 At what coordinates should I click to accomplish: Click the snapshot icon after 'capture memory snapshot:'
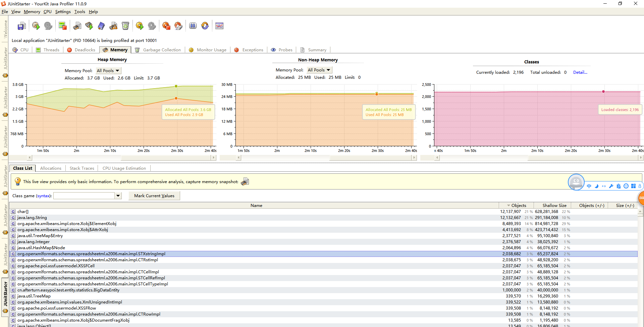[x=245, y=181]
